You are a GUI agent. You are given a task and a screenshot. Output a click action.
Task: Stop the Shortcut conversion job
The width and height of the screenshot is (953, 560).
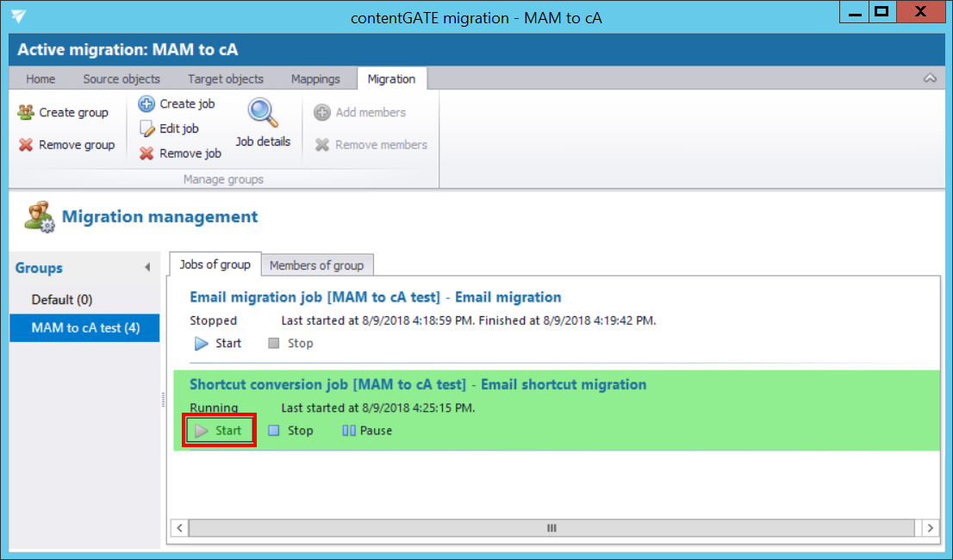pyautogui.click(x=290, y=431)
